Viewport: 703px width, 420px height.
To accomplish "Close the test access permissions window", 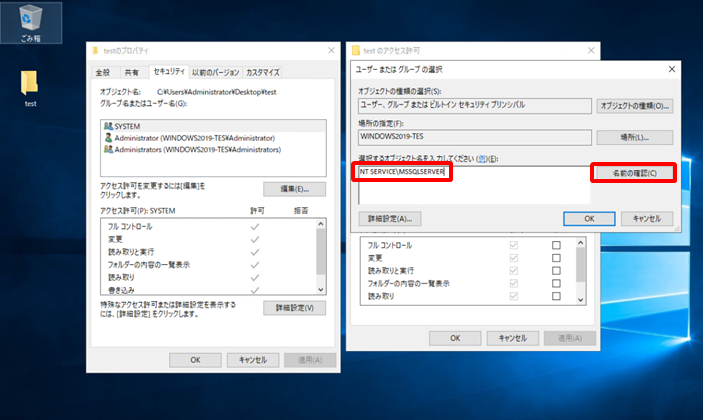I will point(591,50).
